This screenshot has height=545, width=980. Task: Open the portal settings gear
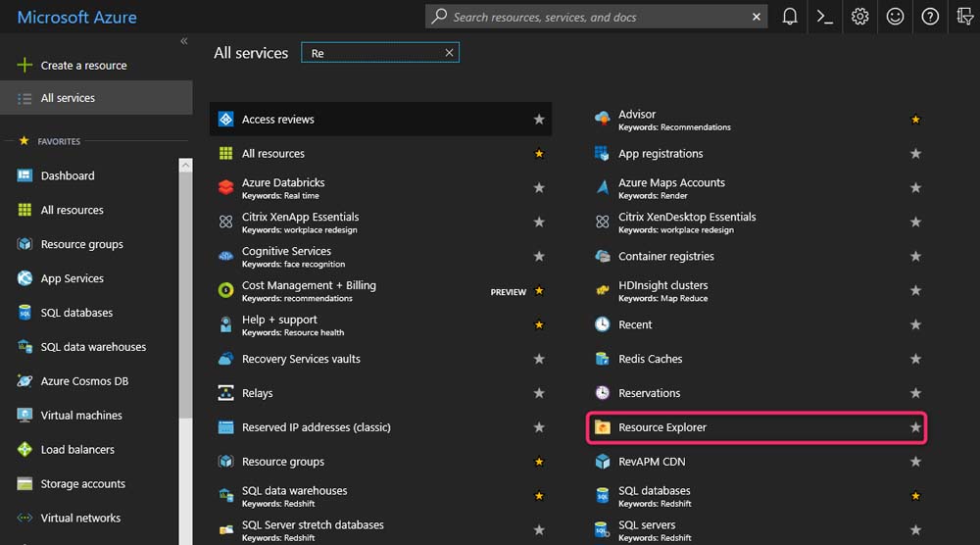click(x=859, y=17)
